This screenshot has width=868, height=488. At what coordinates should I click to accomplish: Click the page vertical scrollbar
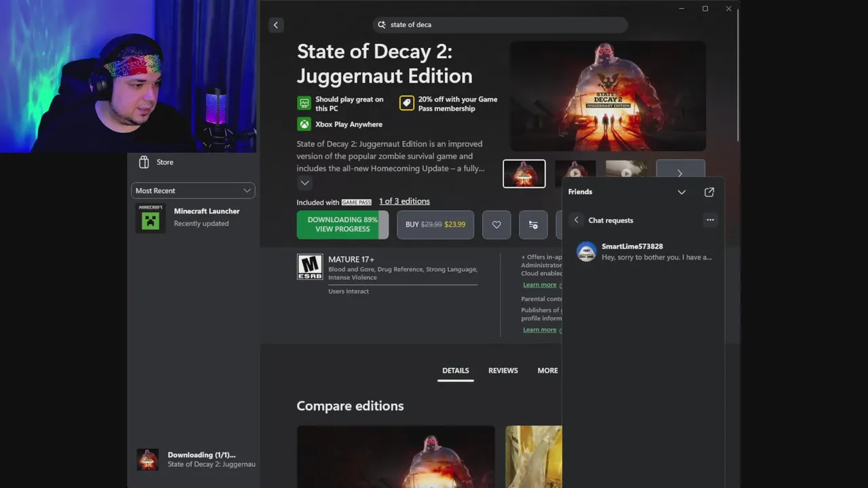738,75
